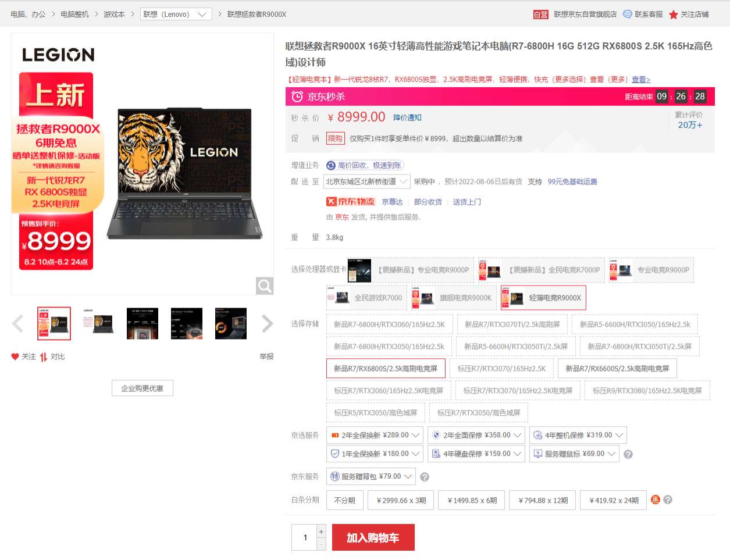Select 标压R9/RTX3080/165Hz2.5K电竞屏 option
The image size is (730, 560).
(647, 391)
